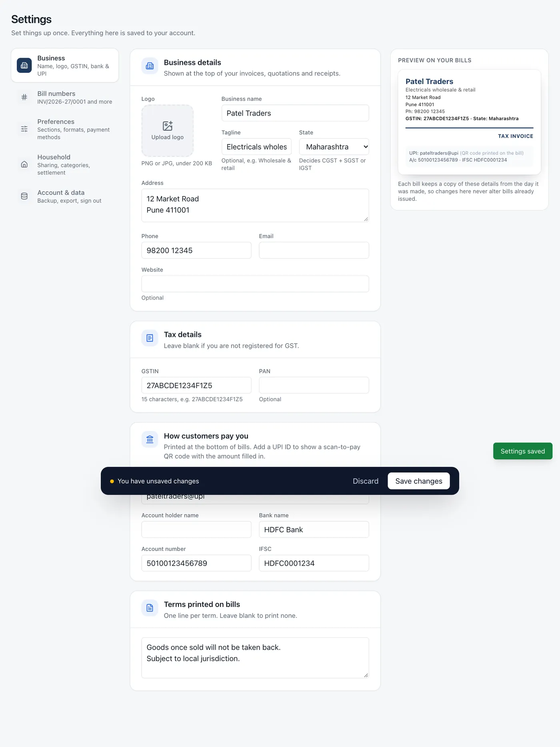Focus the empty PAN field
Viewport: 560px width, 747px height.
314,385
